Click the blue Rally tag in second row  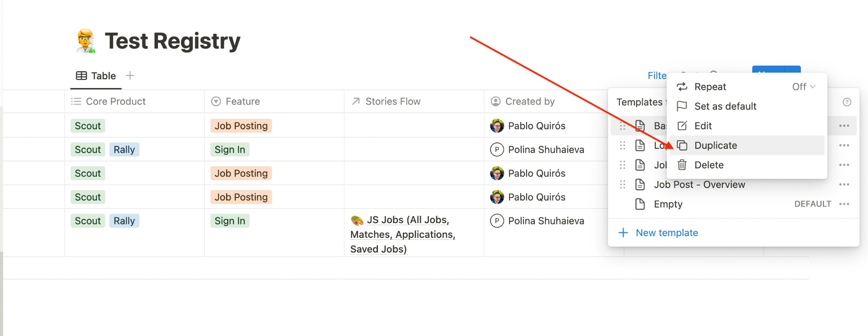tap(124, 150)
